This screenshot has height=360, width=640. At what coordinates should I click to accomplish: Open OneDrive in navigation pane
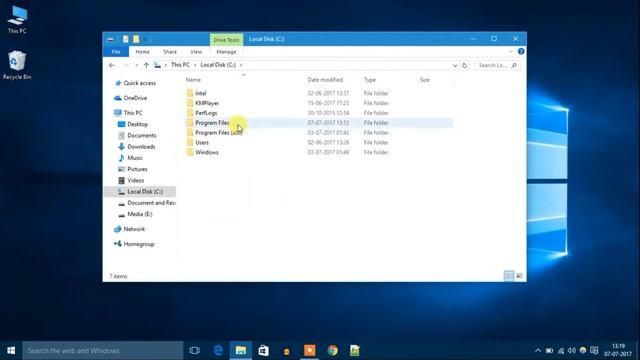click(135, 98)
